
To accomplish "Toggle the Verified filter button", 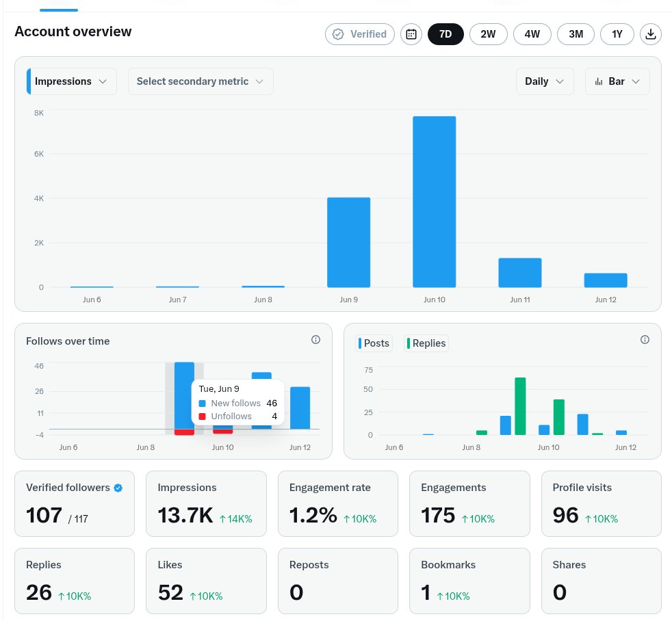I will (x=359, y=34).
